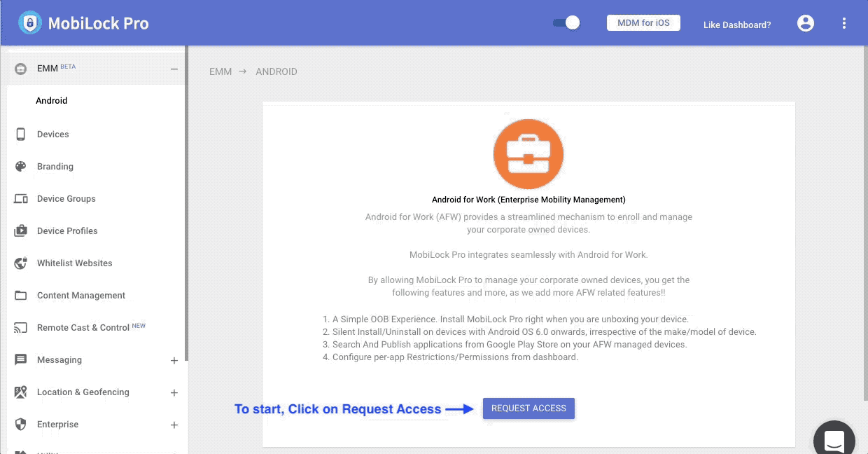Open the Branding menu item

coord(55,167)
